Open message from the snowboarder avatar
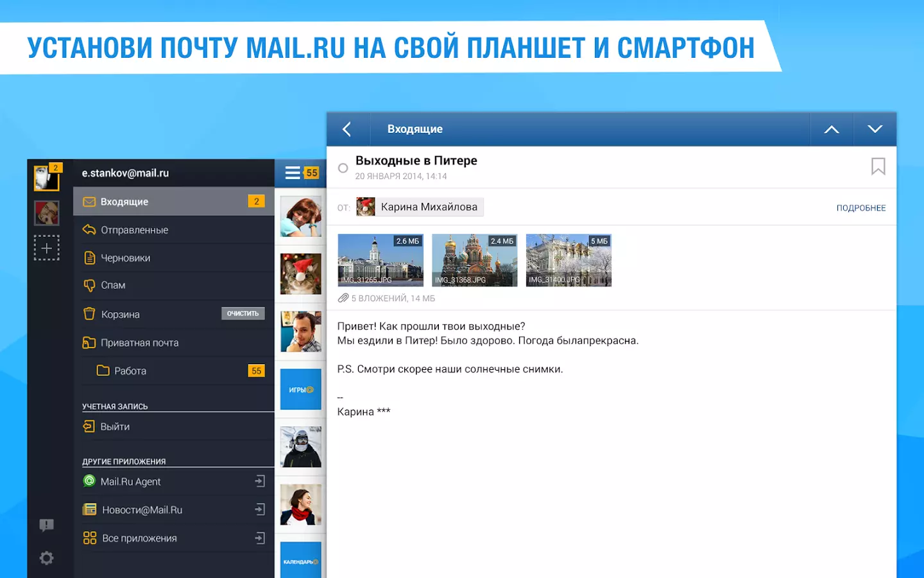The height and width of the screenshot is (578, 924). (x=301, y=447)
